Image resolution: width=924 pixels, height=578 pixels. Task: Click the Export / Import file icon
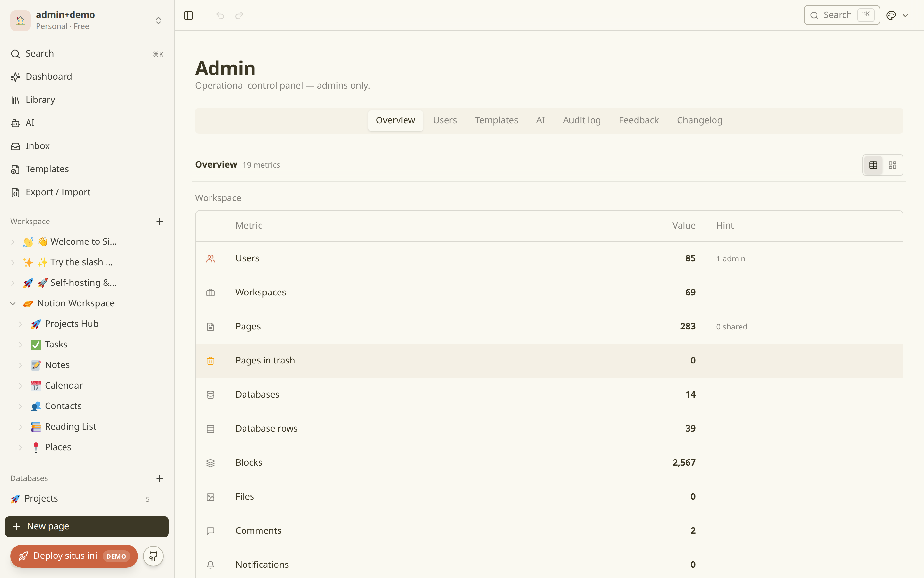[x=15, y=192]
